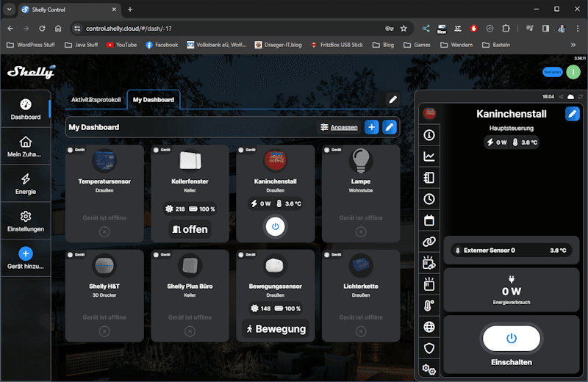Image resolution: width=588 pixels, height=382 pixels.
Task: Click Gerät hinzufügen plus button in sidebar
Action: tap(26, 253)
